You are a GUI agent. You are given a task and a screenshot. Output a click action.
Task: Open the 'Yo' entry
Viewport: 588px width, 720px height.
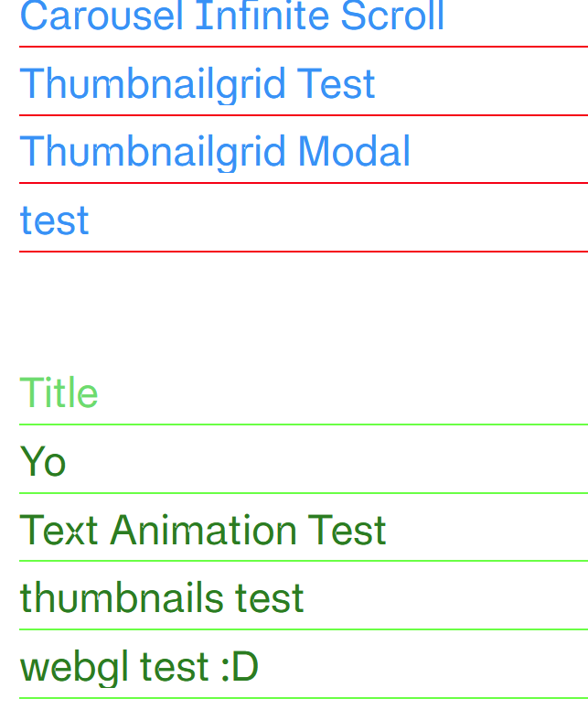pos(43,461)
